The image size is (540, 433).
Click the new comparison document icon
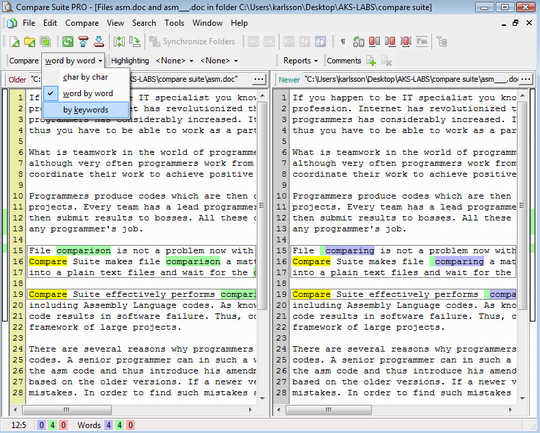(x=14, y=42)
